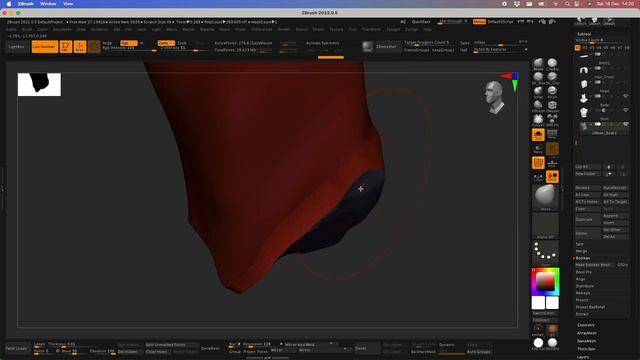Open the current brush thumbnail picker
This screenshot has height=360, width=640.
pos(545,198)
